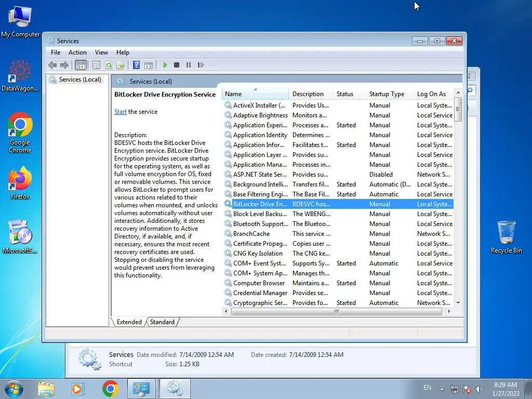Sort by the Name column header
The width and height of the screenshot is (532, 399).
click(x=255, y=94)
